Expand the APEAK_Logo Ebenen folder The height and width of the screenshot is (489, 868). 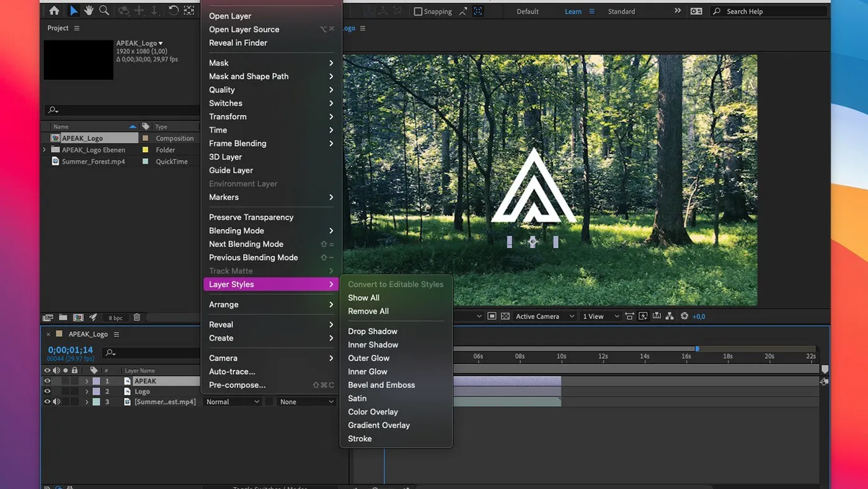[x=43, y=150]
